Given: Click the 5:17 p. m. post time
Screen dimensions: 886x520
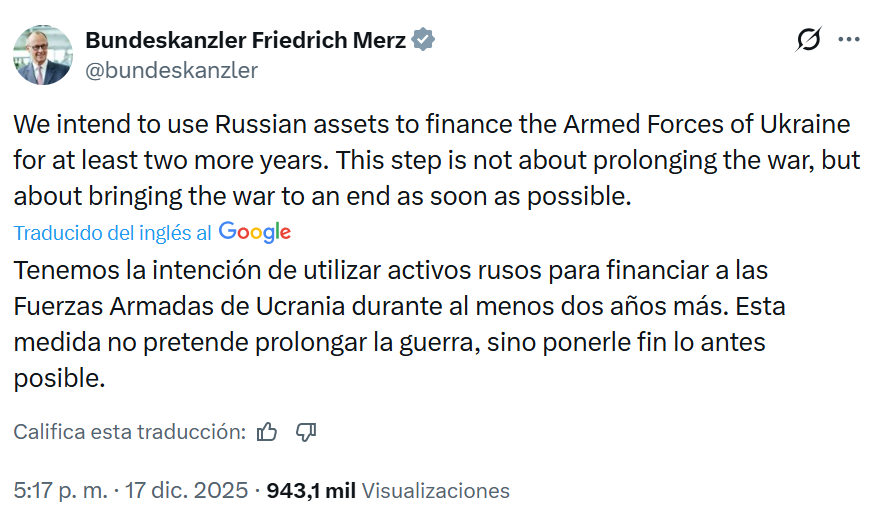Looking at the screenshot, I should pyautogui.click(x=59, y=491).
